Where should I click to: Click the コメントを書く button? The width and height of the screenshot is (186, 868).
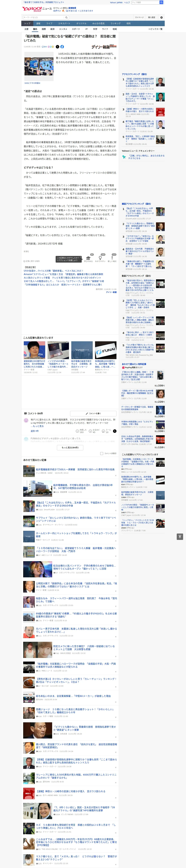click(x=93, y=413)
